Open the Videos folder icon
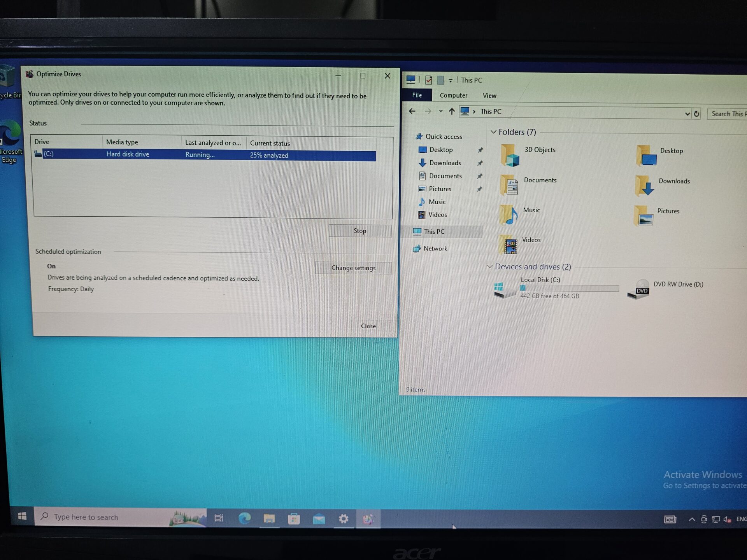Image resolution: width=747 pixels, height=560 pixels. point(509,245)
